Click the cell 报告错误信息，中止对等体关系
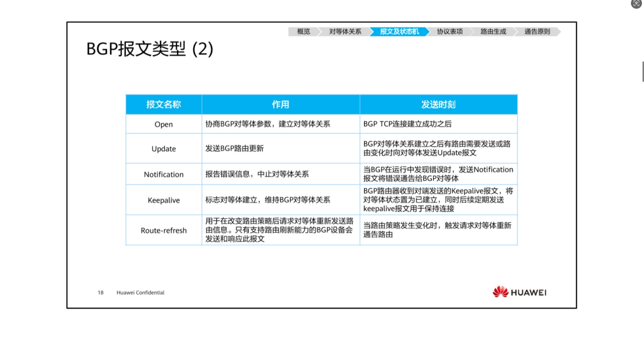The height and width of the screenshot is (358, 644). click(281, 174)
